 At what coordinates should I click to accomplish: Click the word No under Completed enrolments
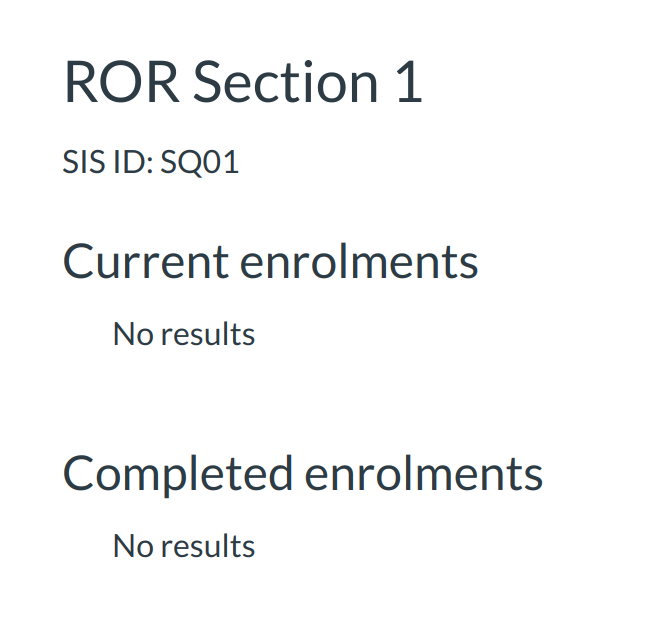131,546
